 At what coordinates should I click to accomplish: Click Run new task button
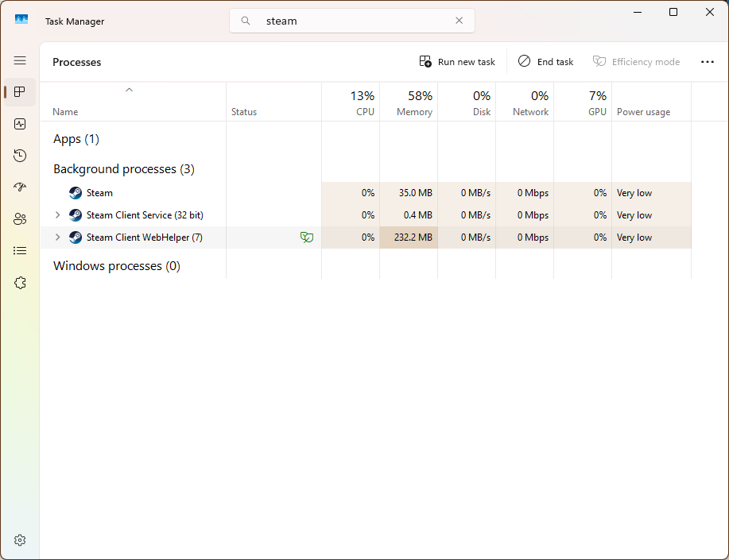457,62
